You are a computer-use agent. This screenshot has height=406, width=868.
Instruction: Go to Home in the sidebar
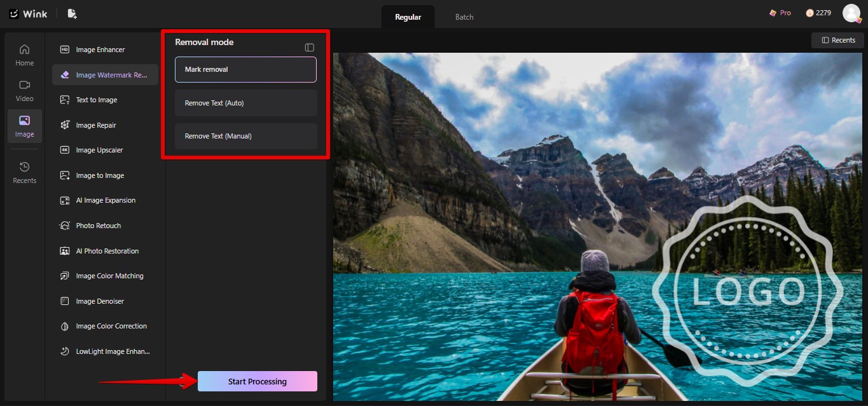tap(25, 55)
